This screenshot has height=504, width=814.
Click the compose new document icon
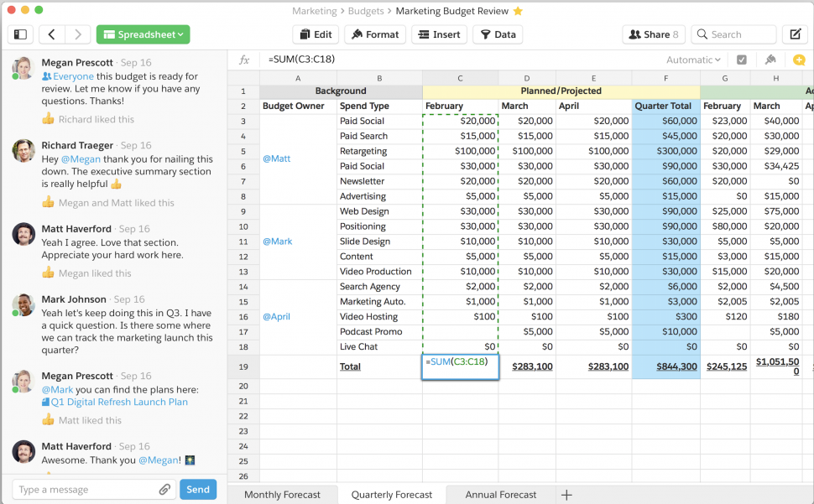(796, 34)
